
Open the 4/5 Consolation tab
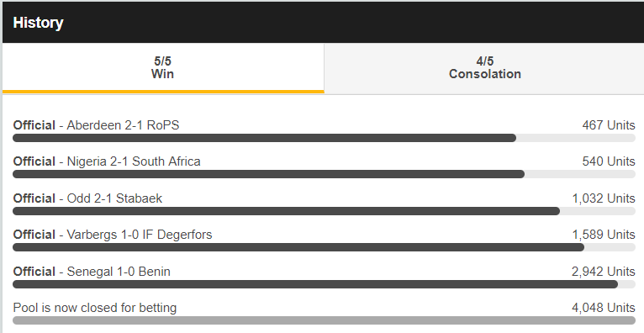point(484,68)
